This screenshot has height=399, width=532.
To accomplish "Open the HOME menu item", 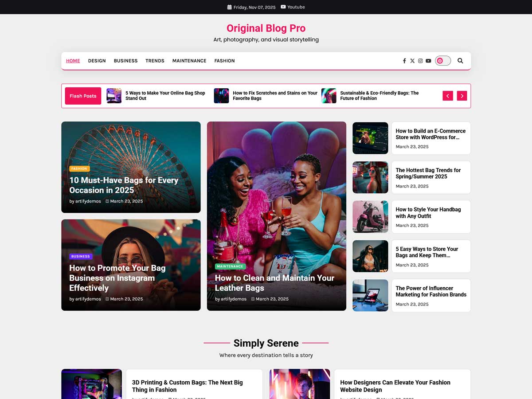I will (x=73, y=61).
